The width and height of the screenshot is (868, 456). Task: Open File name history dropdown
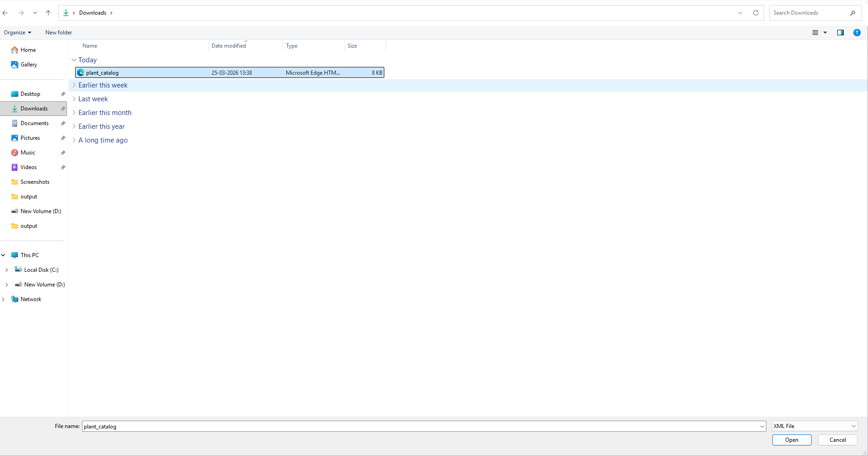tap(762, 426)
